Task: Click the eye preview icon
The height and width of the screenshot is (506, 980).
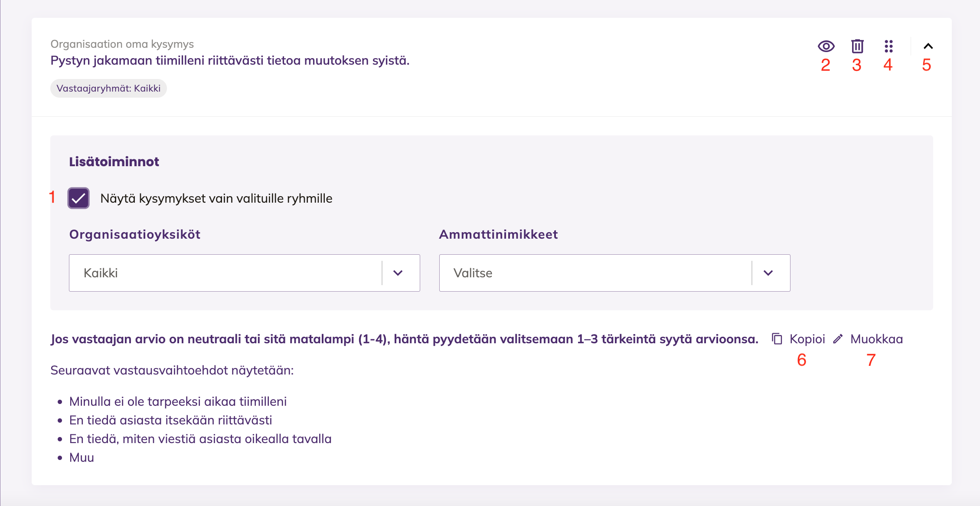Action: 826,46
